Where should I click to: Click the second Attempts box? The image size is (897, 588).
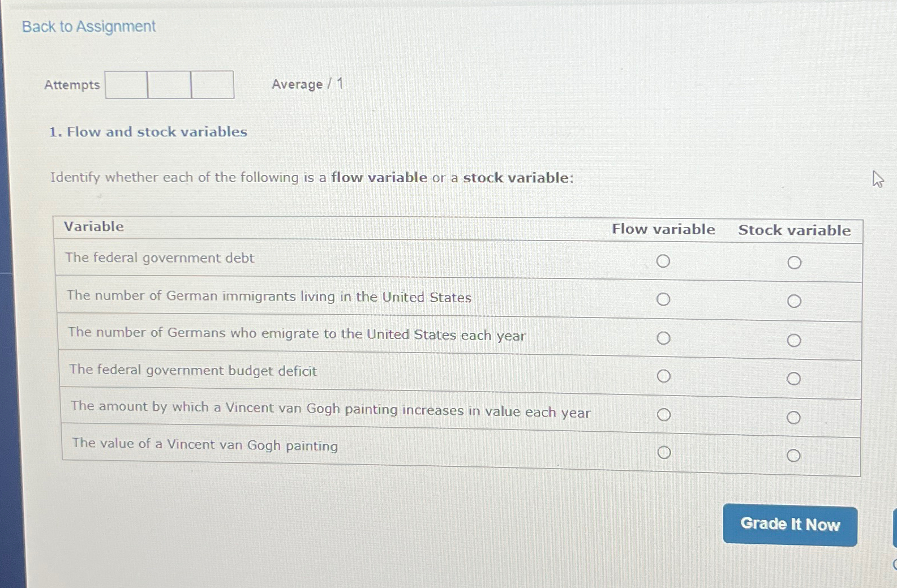coord(168,84)
